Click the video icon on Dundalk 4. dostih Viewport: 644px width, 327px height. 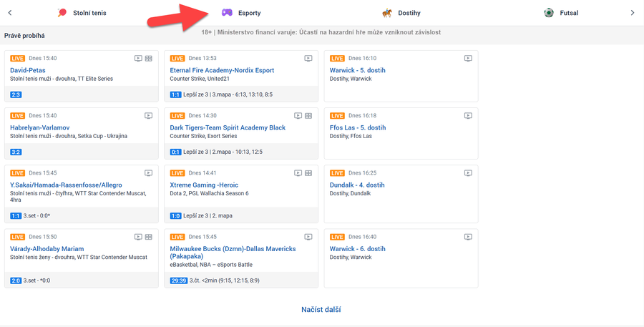point(468,173)
